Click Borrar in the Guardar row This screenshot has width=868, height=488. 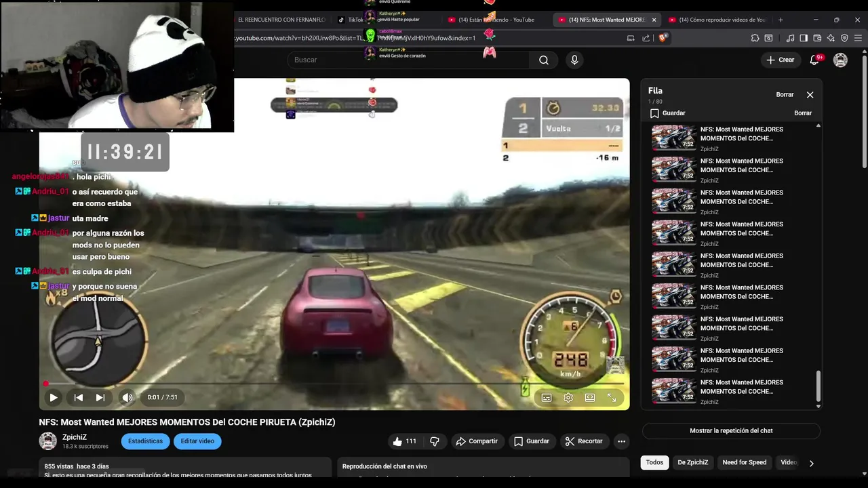[x=803, y=113]
